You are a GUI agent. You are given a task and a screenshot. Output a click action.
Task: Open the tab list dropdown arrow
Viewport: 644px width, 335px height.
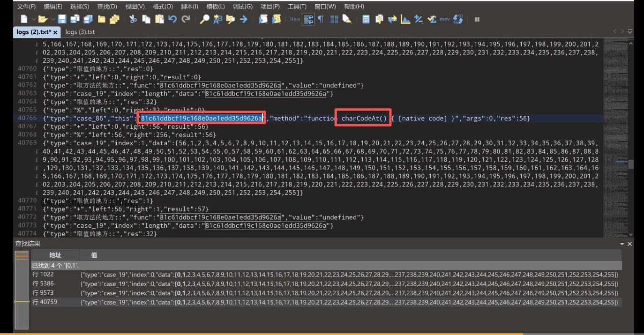[630, 31]
